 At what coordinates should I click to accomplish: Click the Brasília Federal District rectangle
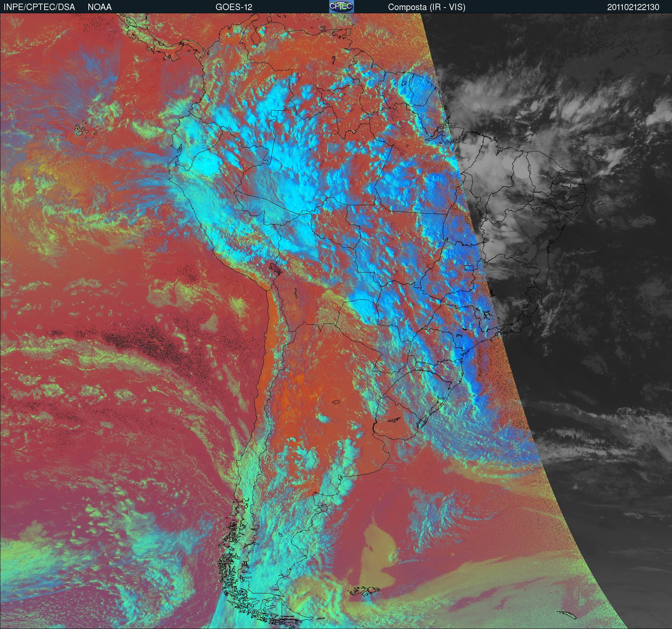(469, 267)
